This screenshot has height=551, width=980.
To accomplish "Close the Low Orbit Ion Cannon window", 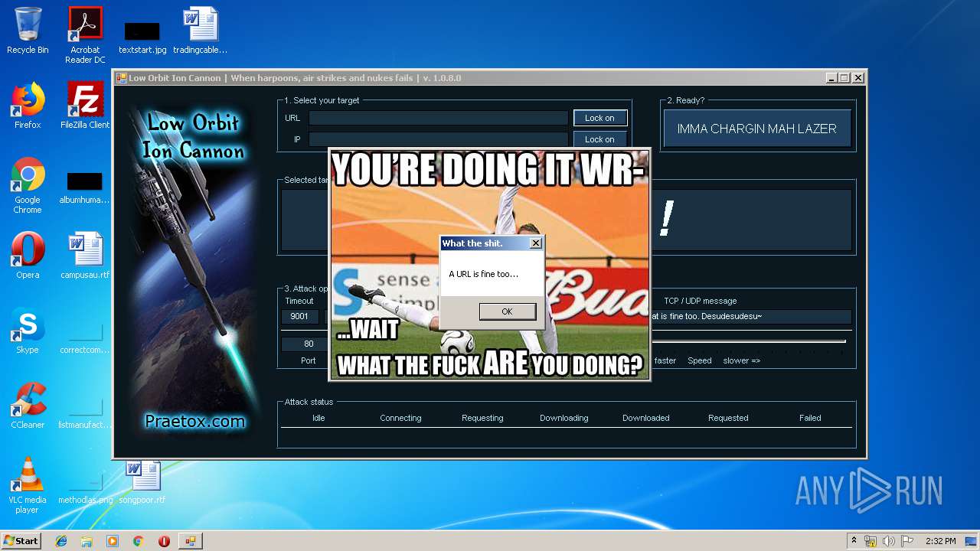I will tap(858, 78).
